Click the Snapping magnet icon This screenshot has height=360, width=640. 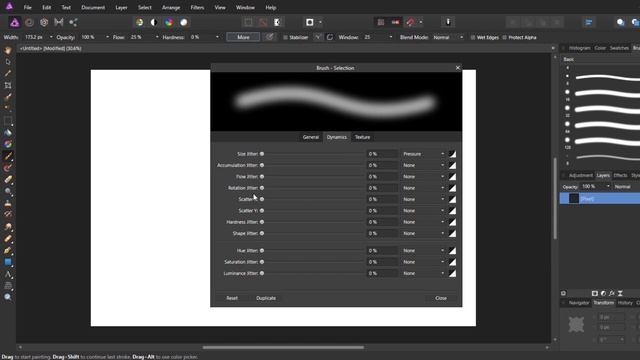[410, 22]
